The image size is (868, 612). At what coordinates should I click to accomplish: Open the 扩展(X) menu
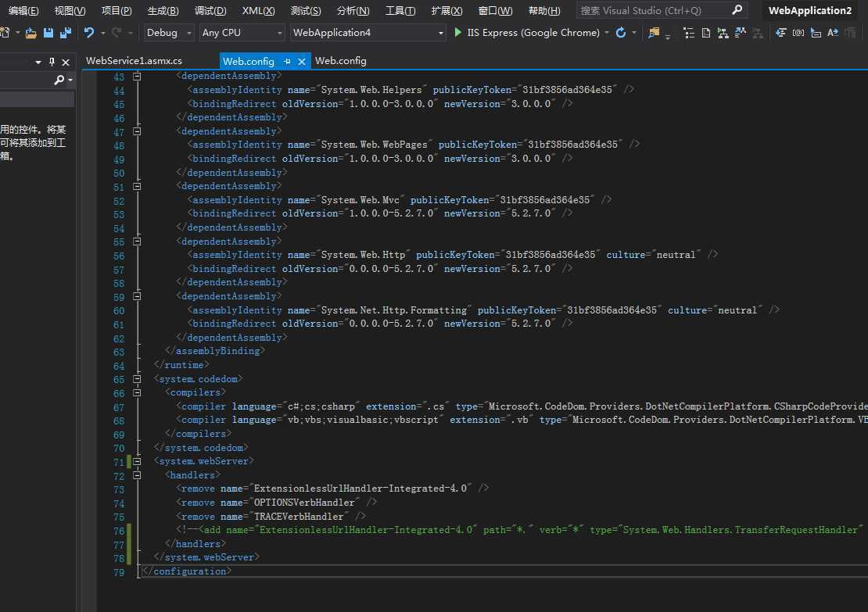click(447, 10)
